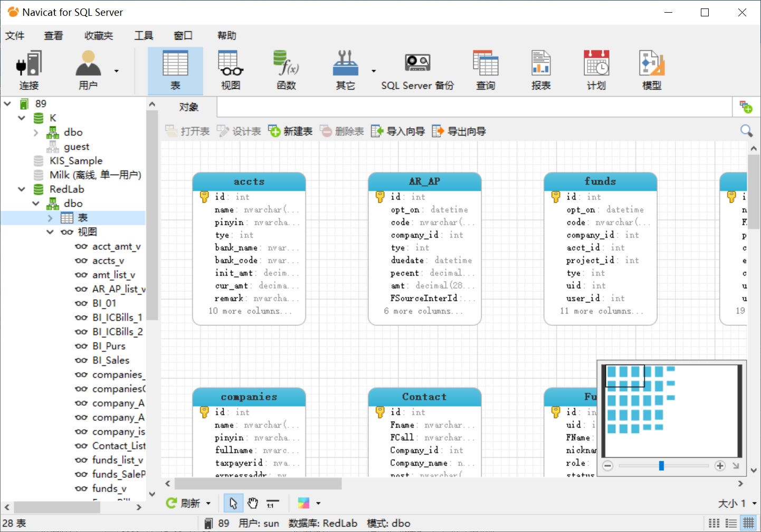Click the diagram color swatch
This screenshot has width=761, height=532.
click(x=303, y=503)
